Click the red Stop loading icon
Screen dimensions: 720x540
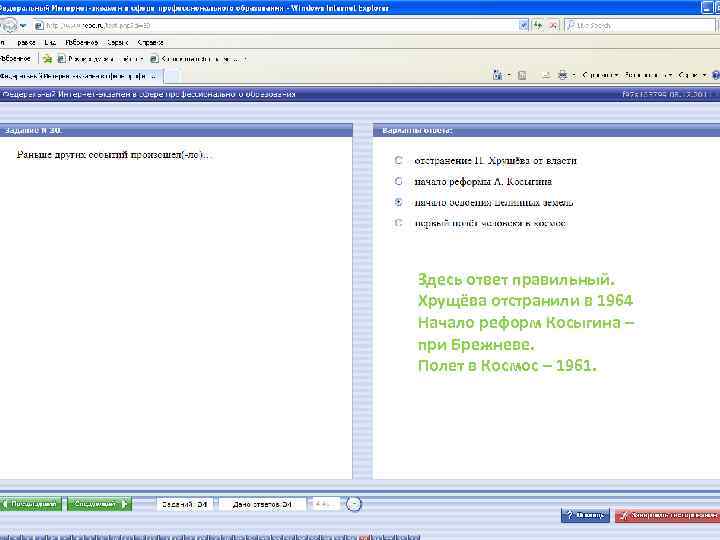tap(554, 26)
